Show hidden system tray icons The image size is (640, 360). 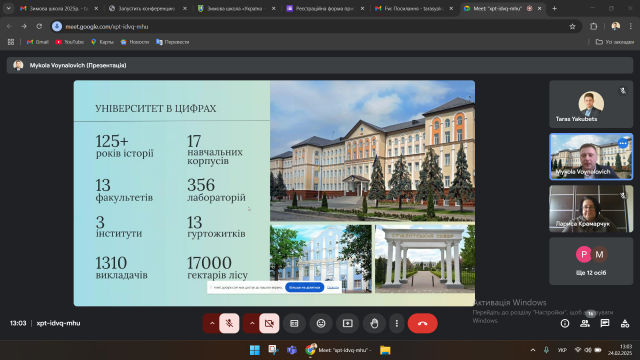(x=533, y=350)
